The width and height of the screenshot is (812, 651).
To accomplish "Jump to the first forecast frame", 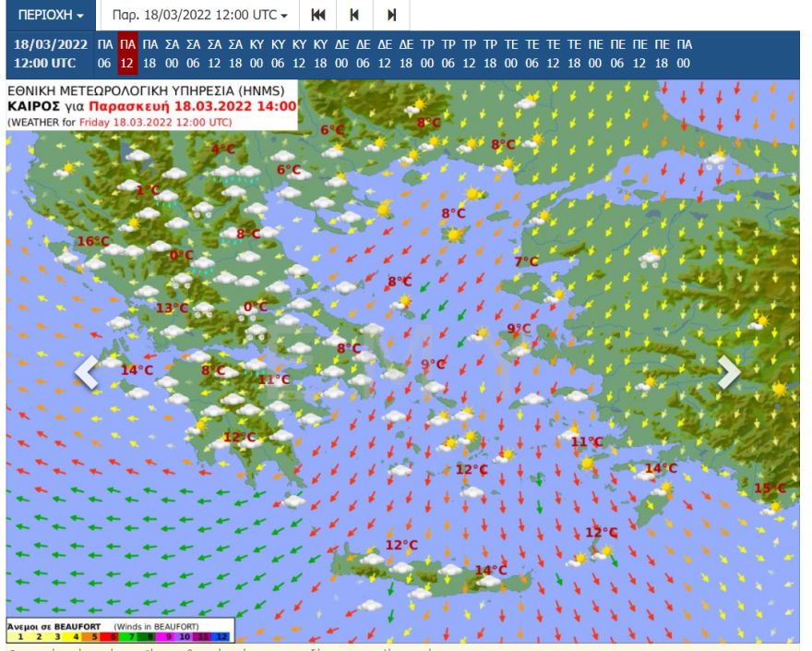I will 318,15.
